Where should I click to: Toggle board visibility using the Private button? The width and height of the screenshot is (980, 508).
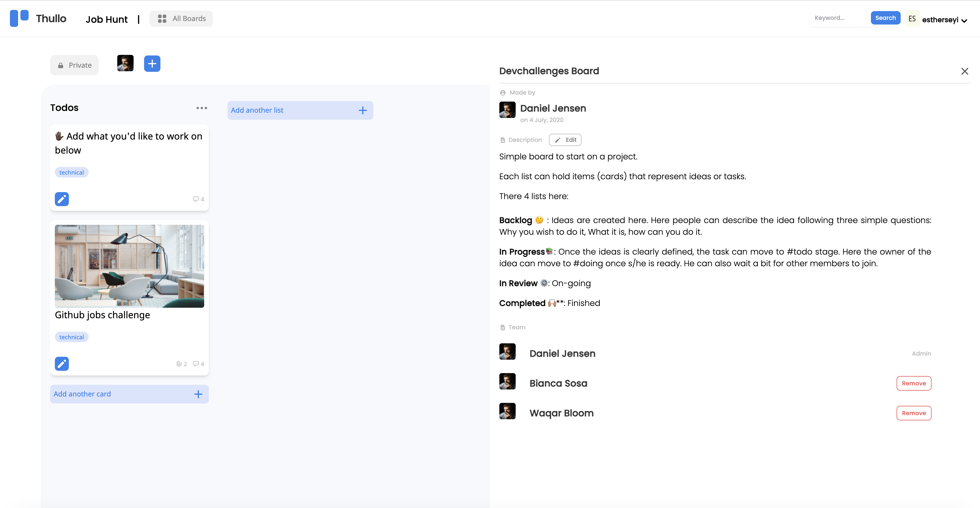(74, 65)
